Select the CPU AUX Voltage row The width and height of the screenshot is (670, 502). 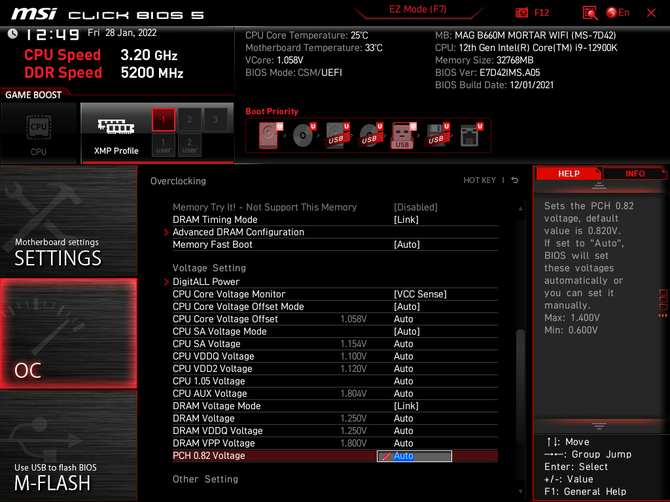[x=335, y=393]
